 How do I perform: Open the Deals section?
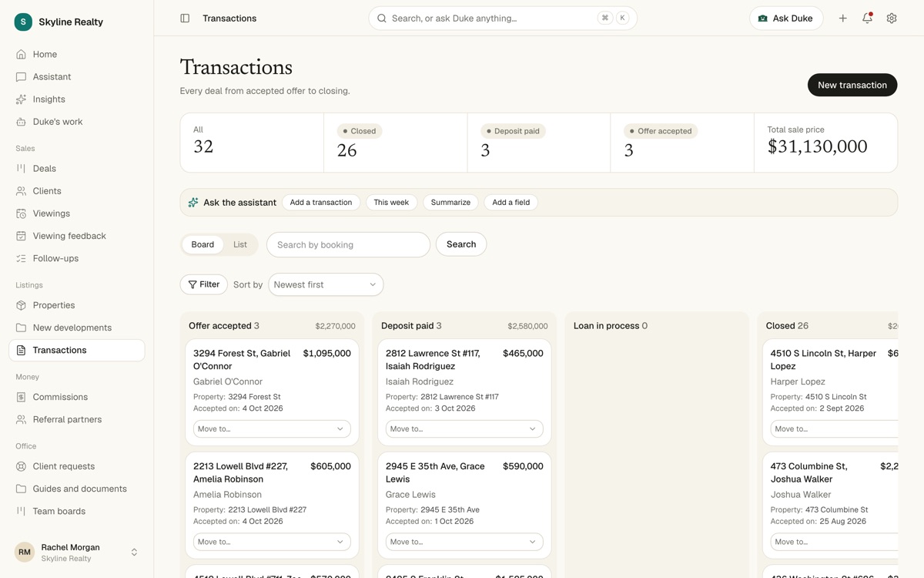77,169
